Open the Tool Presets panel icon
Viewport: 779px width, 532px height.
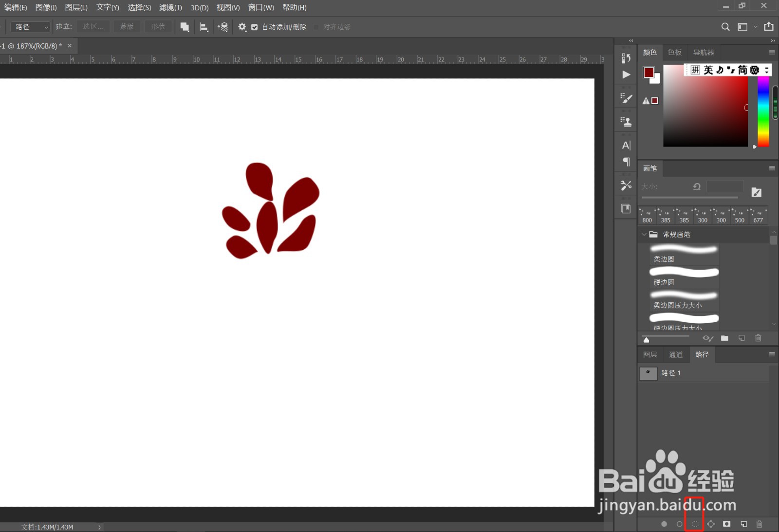click(626, 185)
